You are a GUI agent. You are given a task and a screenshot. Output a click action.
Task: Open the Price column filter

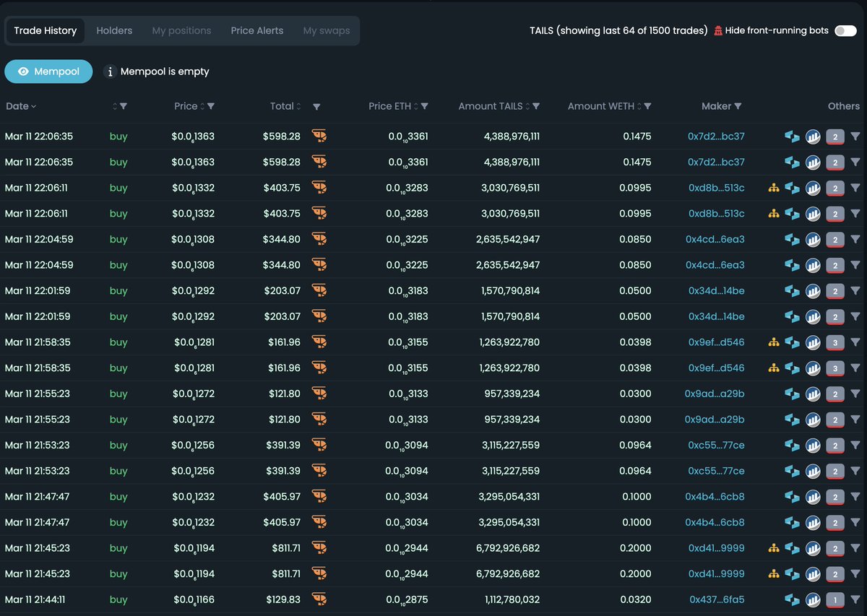click(211, 106)
